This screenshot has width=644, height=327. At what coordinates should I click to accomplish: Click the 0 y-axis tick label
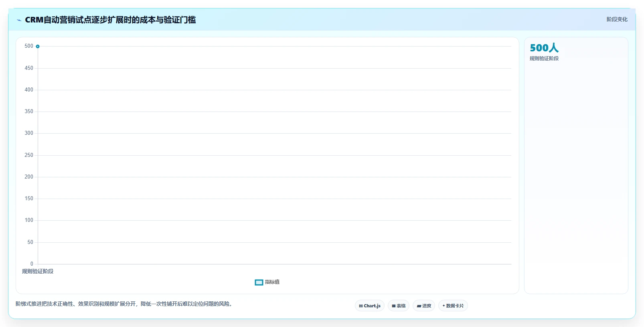tap(32, 264)
